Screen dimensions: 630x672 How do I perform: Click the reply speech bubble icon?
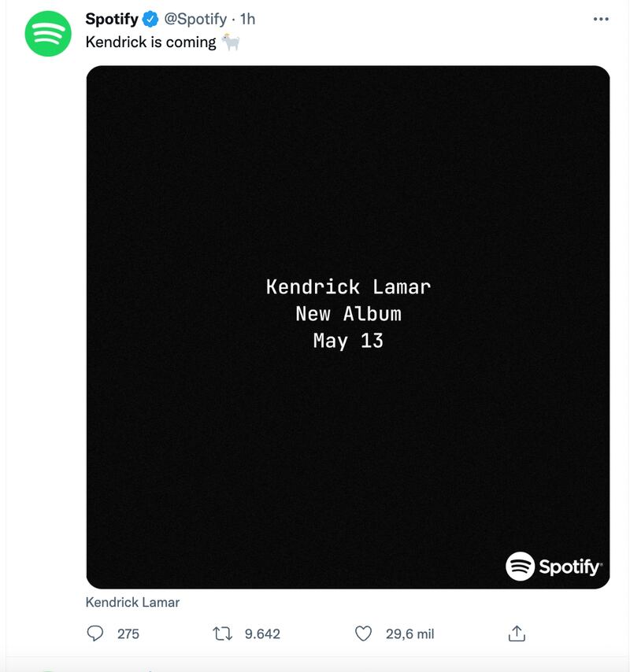(x=94, y=633)
